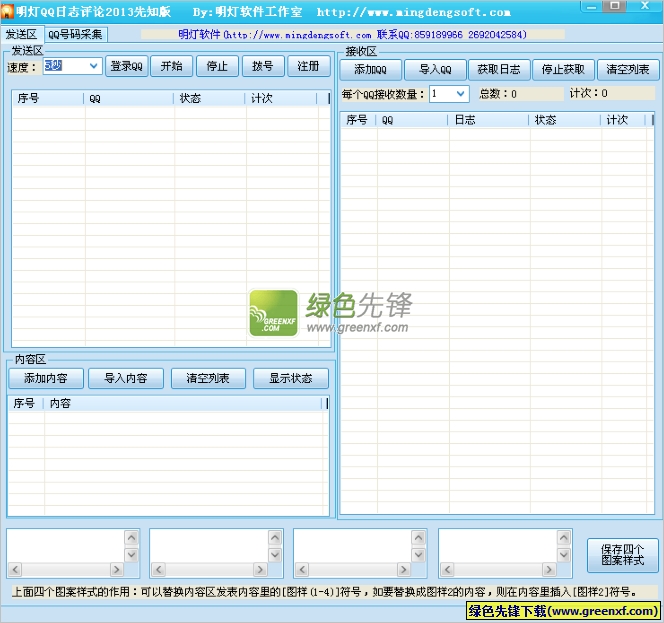Click 状态 column header in 接收区 list
Image resolution: width=664 pixels, height=623 pixels.
[565, 120]
